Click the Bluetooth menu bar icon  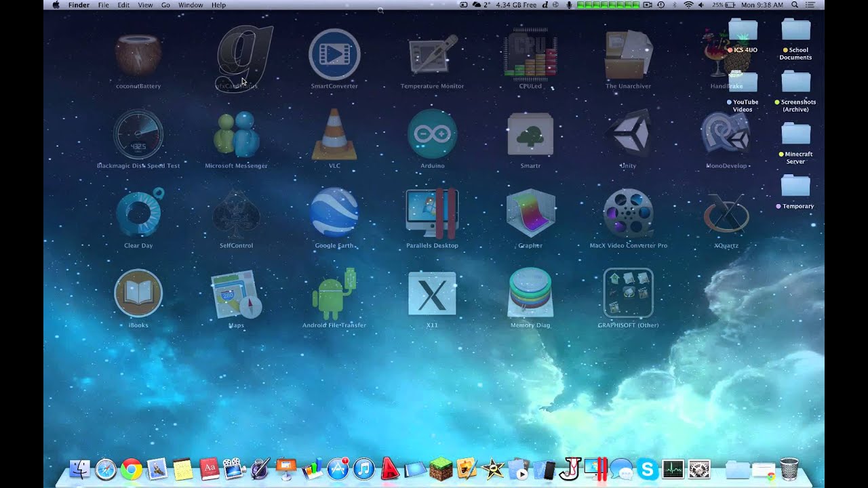pyautogui.click(x=675, y=5)
